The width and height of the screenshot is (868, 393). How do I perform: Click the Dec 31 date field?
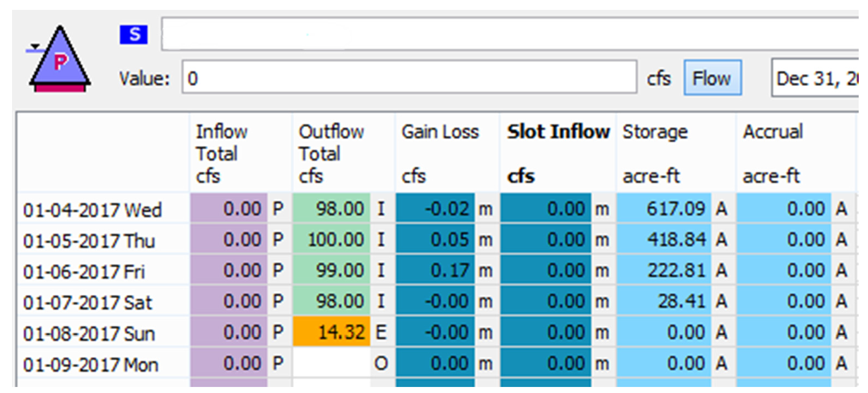coord(815,78)
